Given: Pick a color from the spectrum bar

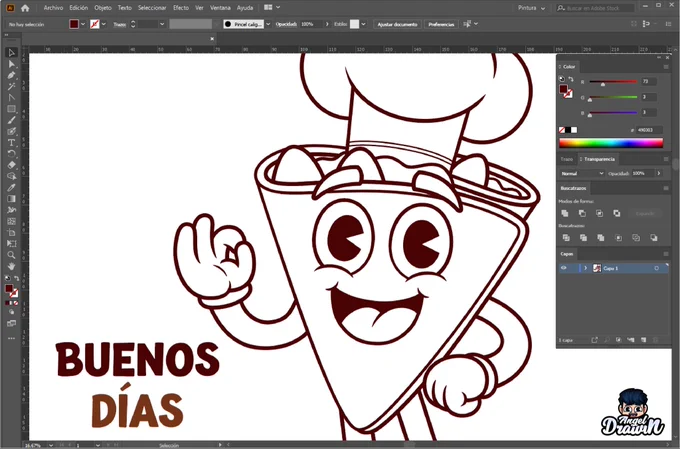Looking at the screenshot, I should (x=611, y=143).
